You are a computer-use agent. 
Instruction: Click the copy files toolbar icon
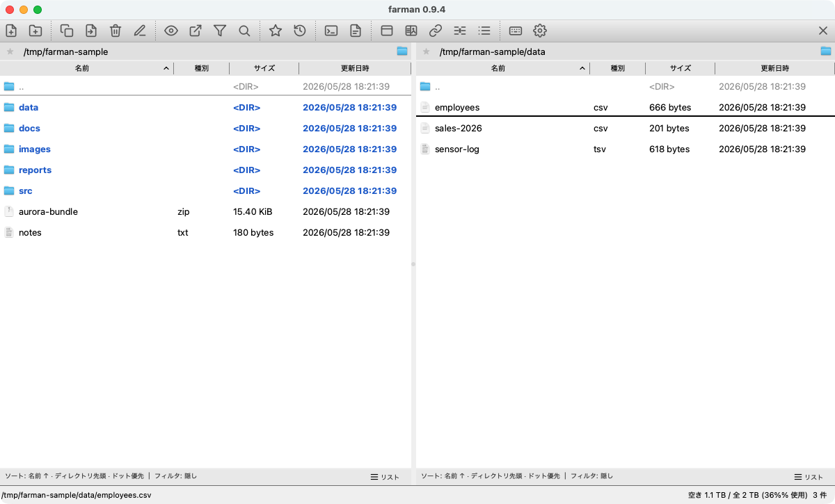pos(67,31)
